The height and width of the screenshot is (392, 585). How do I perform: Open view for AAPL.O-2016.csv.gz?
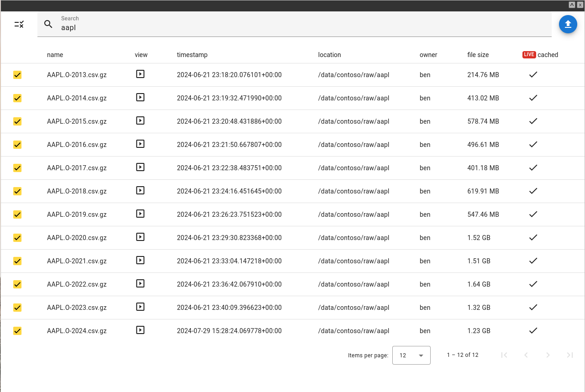140,144
